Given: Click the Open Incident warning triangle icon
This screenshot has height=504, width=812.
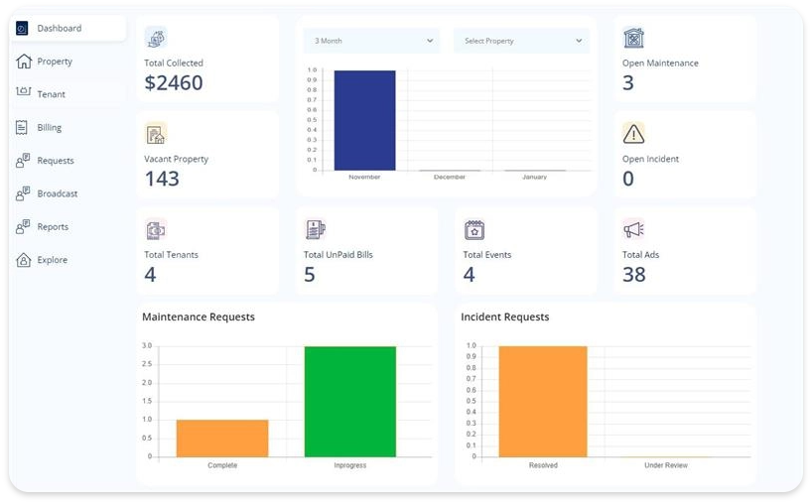Looking at the screenshot, I should [633, 134].
